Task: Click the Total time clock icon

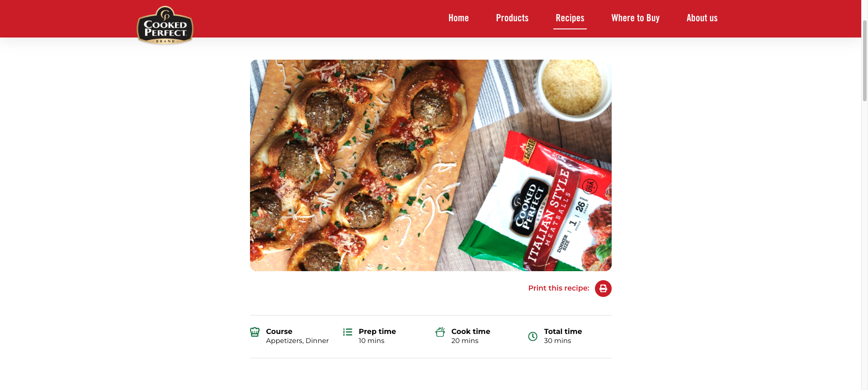Action: [x=533, y=336]
